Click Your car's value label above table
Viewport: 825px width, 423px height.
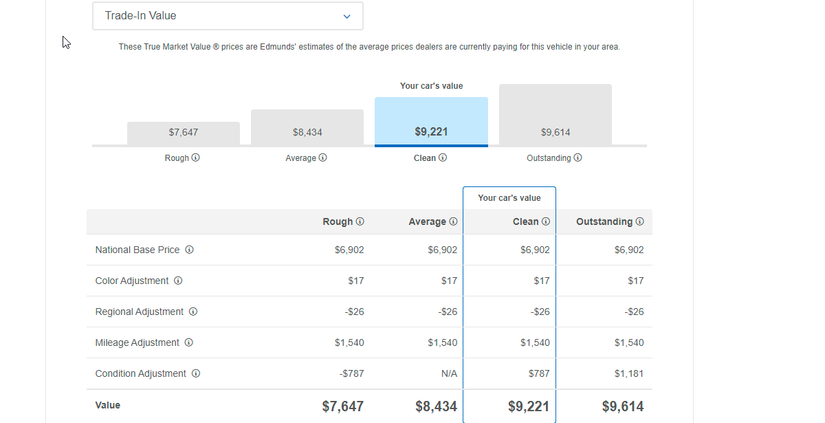[x=509, y=198]
